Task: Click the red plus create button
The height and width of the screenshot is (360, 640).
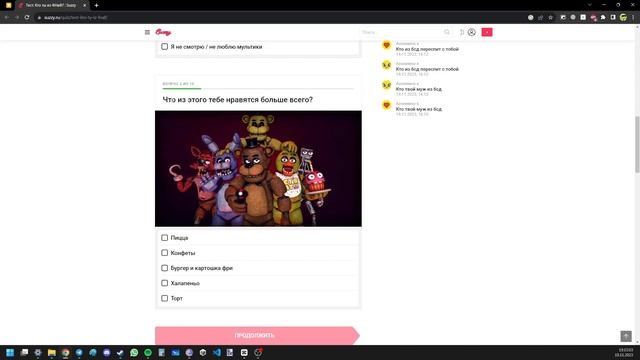Action: click(487, 32)
